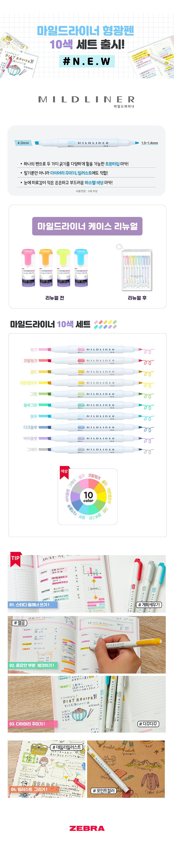This screenshot has width=174, height=868.
Task: Select the orange pen case before renewal
Action: 45,268
